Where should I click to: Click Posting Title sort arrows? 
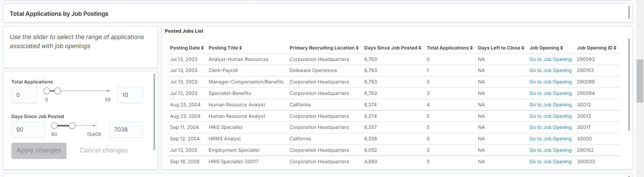click(x=240, y=48)
